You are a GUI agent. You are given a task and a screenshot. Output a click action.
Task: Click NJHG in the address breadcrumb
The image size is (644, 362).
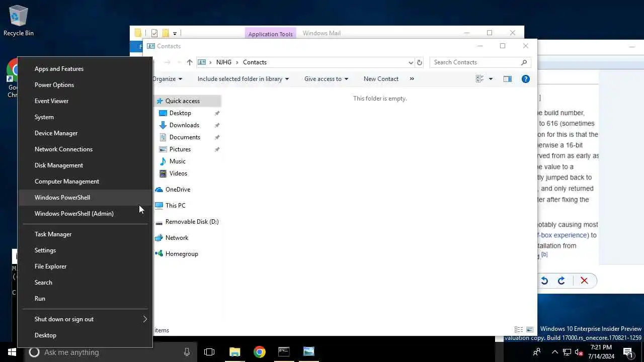click(223, 62)
